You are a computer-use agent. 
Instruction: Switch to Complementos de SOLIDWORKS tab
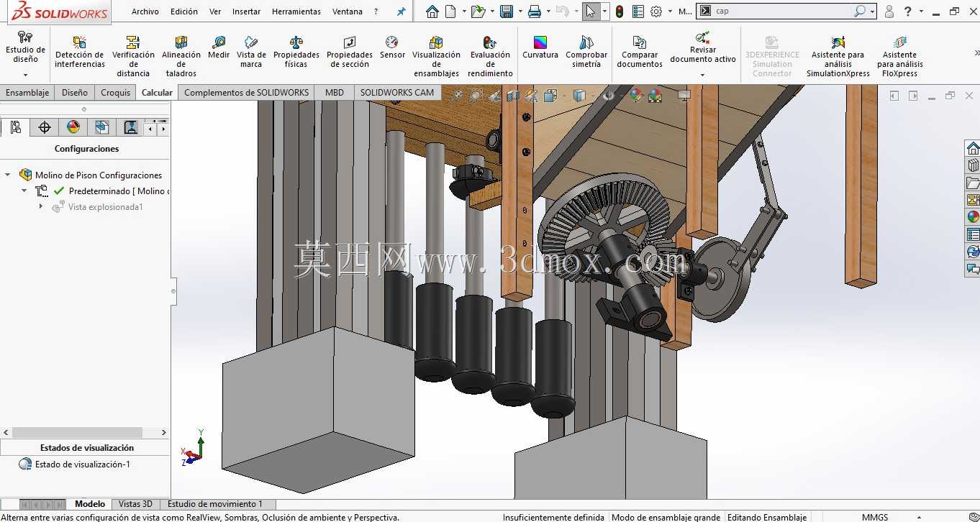(247, 93)
